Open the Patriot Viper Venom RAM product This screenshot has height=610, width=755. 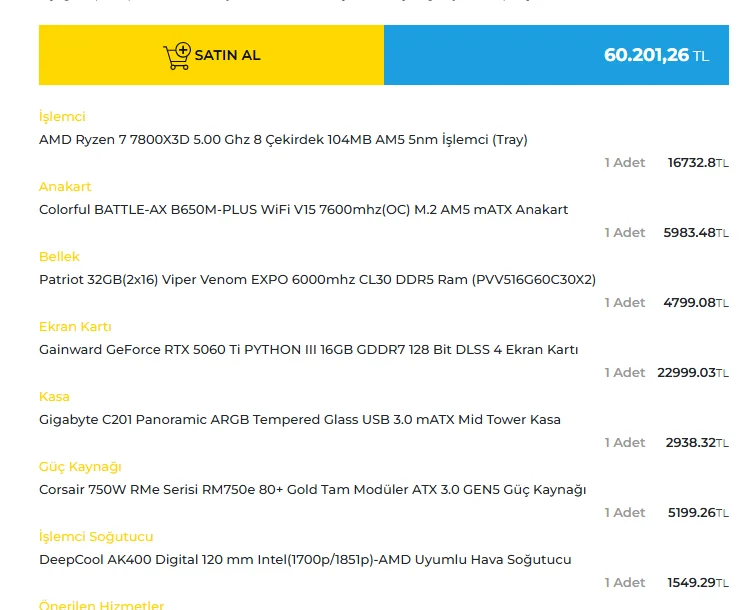tap(317, 280)
